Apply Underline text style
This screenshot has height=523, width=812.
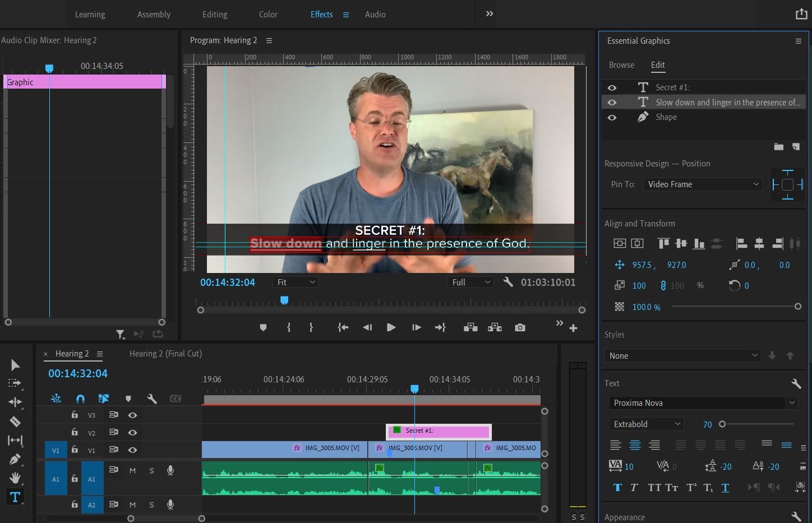[x=725, y=488]
